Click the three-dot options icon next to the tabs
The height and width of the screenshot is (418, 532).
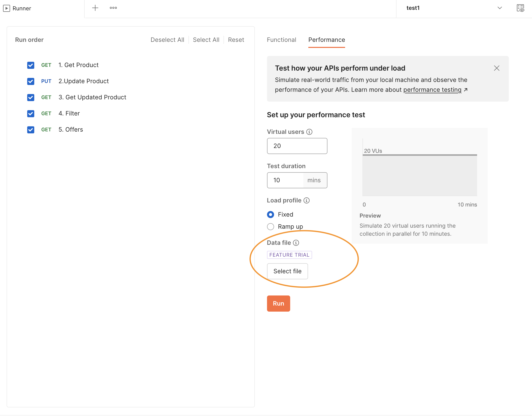113,8
